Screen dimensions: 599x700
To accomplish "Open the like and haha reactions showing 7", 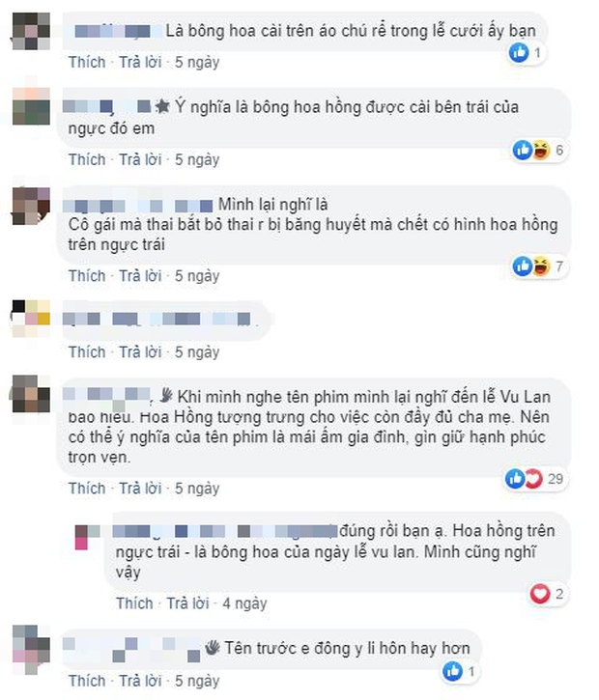I will pyautogui.click(x=539, y=266).
